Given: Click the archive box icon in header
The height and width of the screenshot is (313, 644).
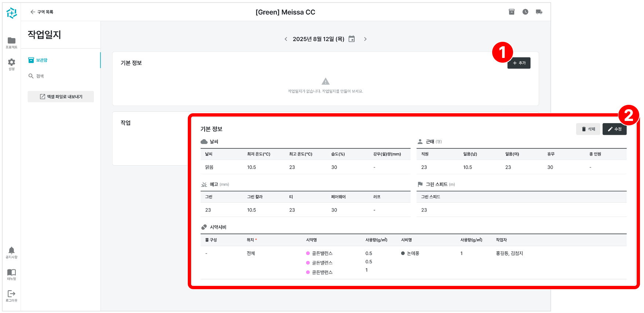Looking at the screenshot, I should pyautogui.click(x=512, y=12).
